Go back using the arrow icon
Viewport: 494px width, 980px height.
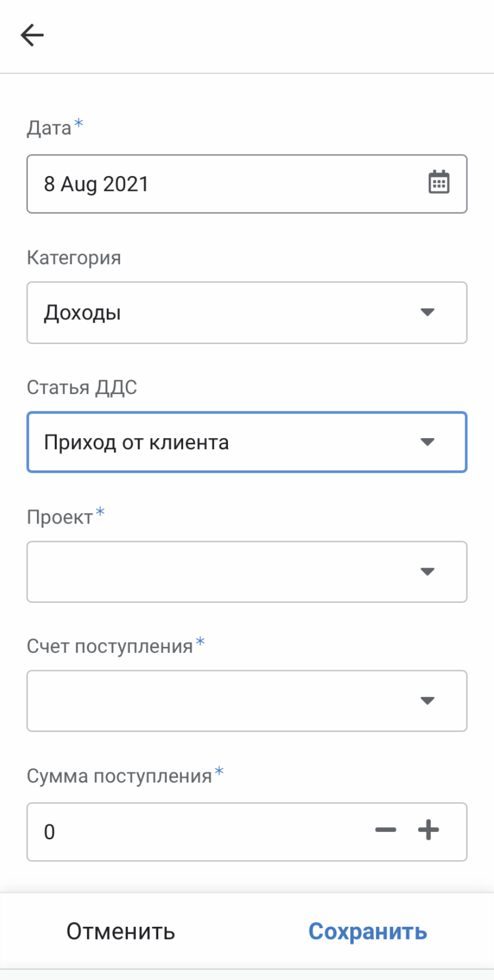(x=32, y=35)
